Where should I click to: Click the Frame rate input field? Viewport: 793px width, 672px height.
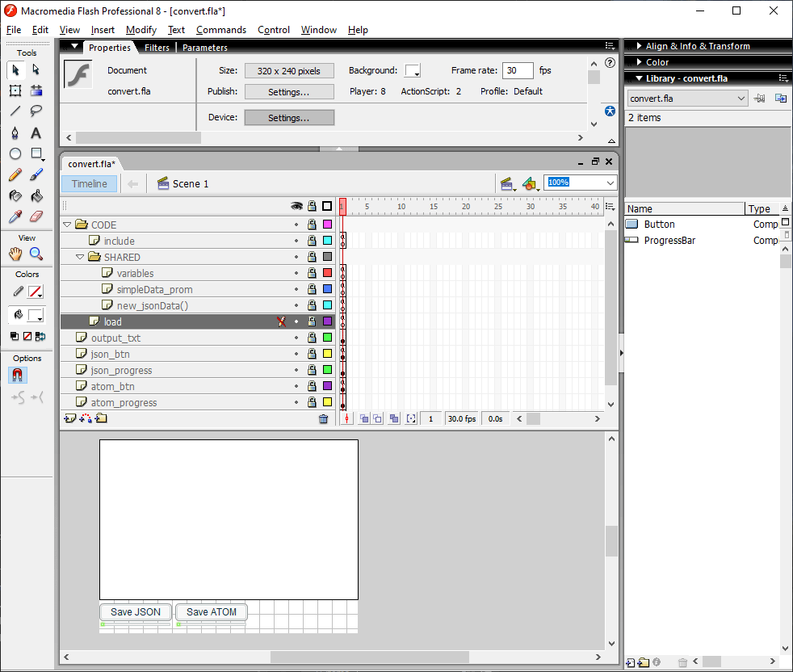518,71
